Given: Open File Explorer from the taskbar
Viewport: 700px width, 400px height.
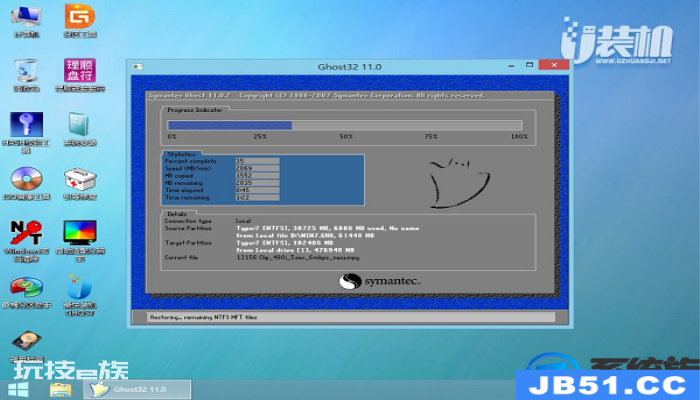Looking at the screenshot, I should coord(60,390).
